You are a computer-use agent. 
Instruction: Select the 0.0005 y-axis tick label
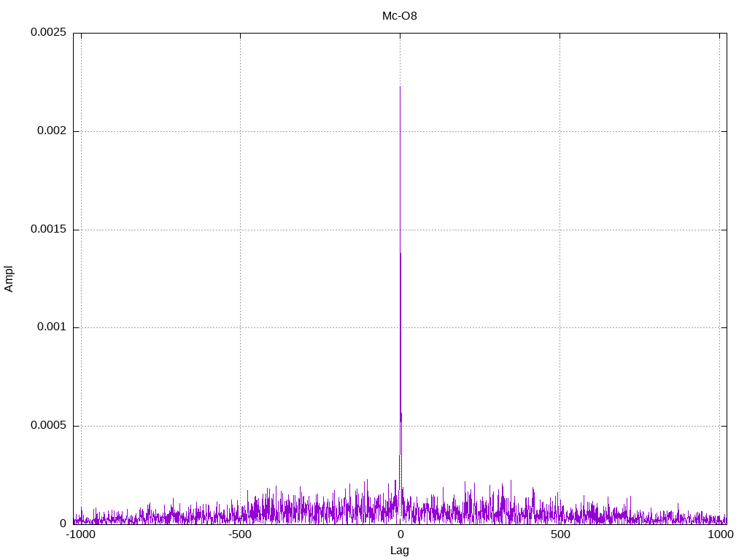(x=48, y=426)
